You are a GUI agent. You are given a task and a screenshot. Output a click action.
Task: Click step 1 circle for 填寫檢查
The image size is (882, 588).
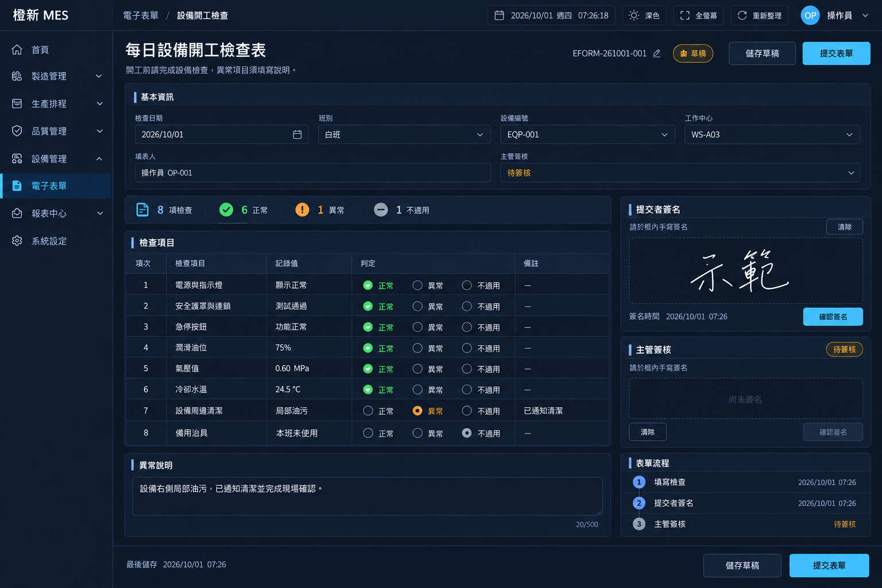coord(639,482)
